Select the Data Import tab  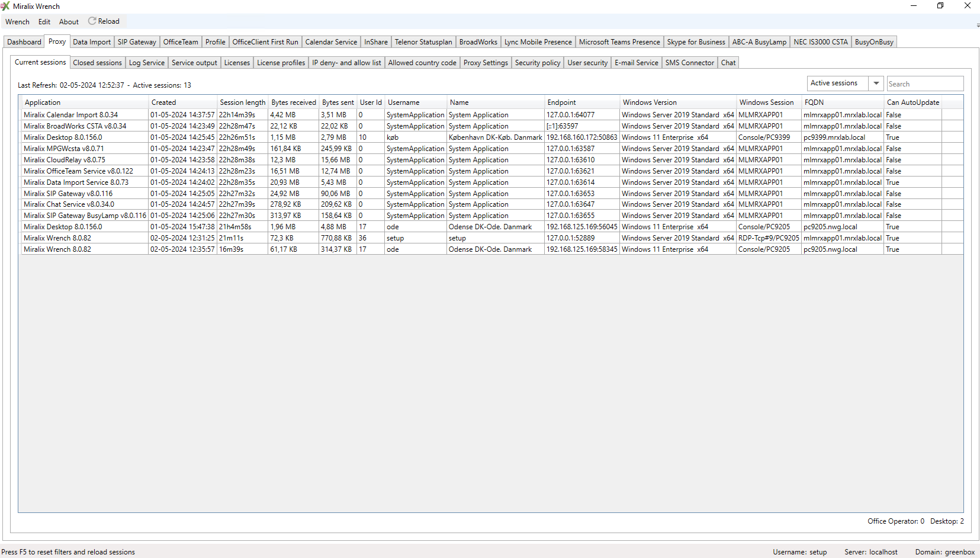tap(92, 42)
